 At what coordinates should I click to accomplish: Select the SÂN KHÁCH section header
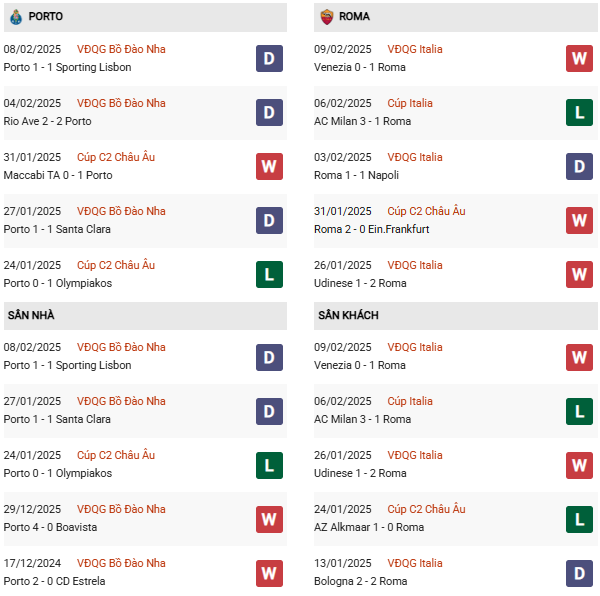point(348,315)
